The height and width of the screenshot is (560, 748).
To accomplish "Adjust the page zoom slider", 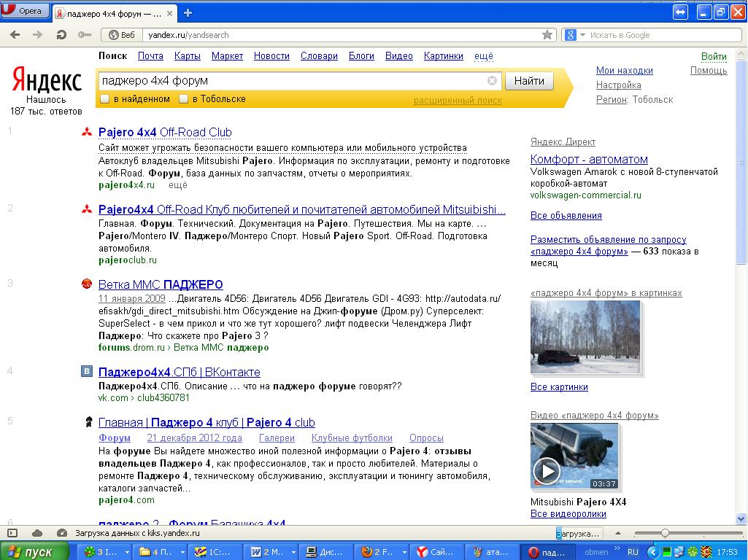I will (x=664, y=533).
